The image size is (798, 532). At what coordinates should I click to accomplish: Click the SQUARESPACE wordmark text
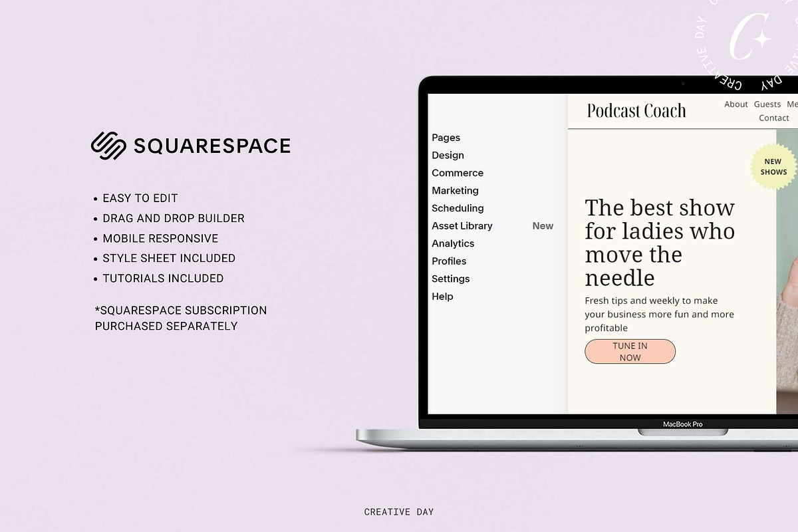click(212, 146)
